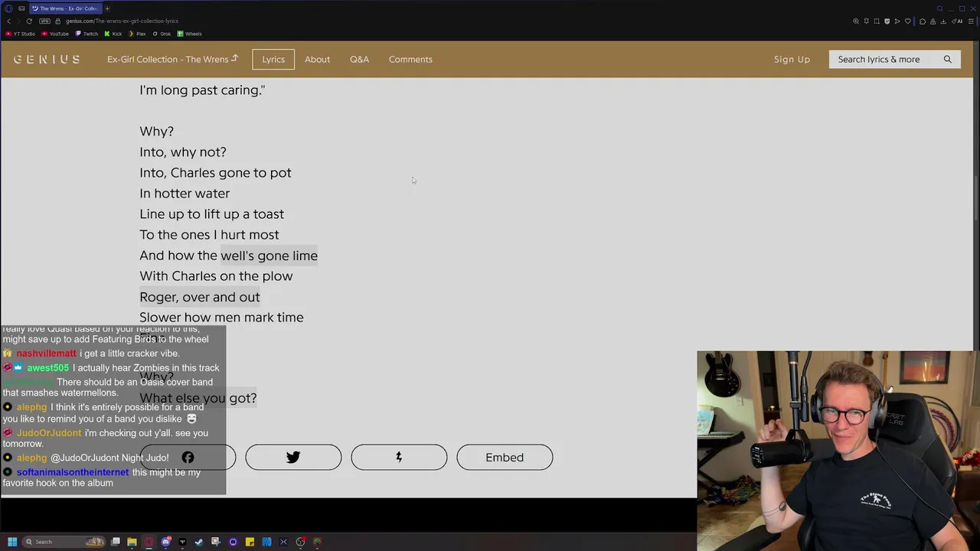Click the lyric "Into, Charles gone to pot"
This screenshot has width=980, height=551.
215,173
